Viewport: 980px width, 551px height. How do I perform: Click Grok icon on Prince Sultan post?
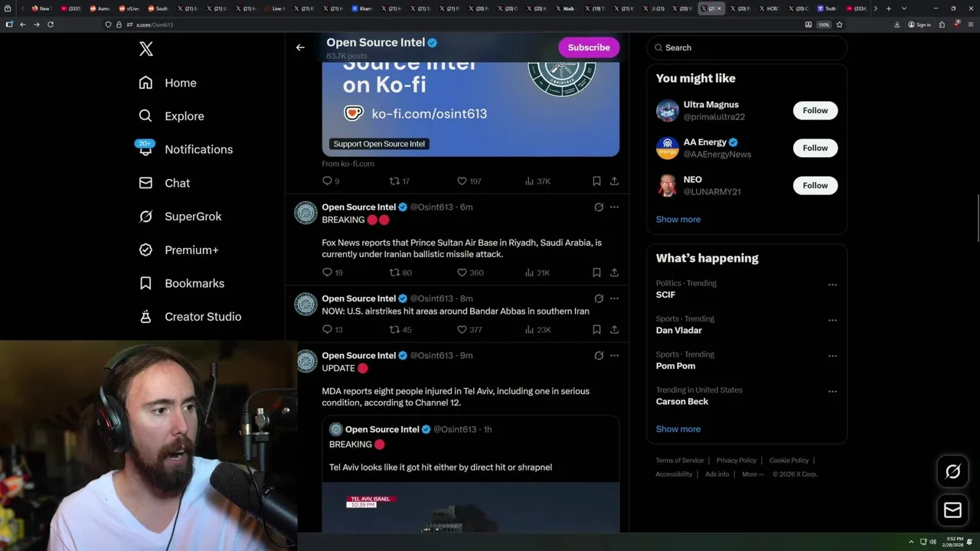[599, 207]
